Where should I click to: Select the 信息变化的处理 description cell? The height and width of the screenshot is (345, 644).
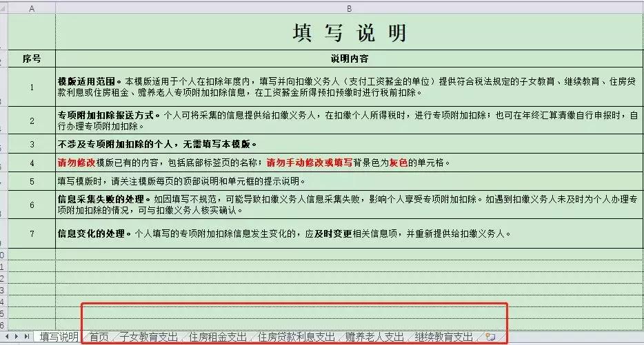349,233
